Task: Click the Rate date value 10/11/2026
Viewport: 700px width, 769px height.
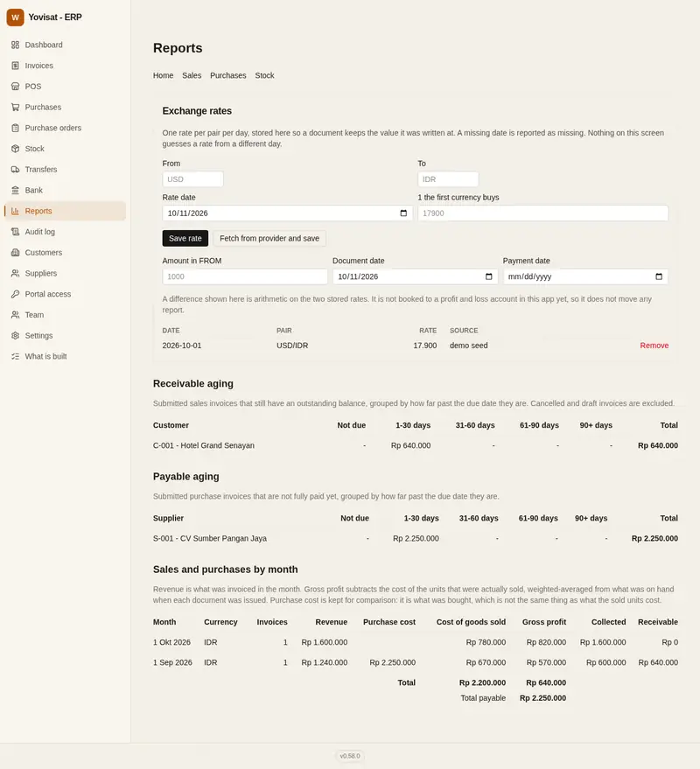Action: [188, 213]
